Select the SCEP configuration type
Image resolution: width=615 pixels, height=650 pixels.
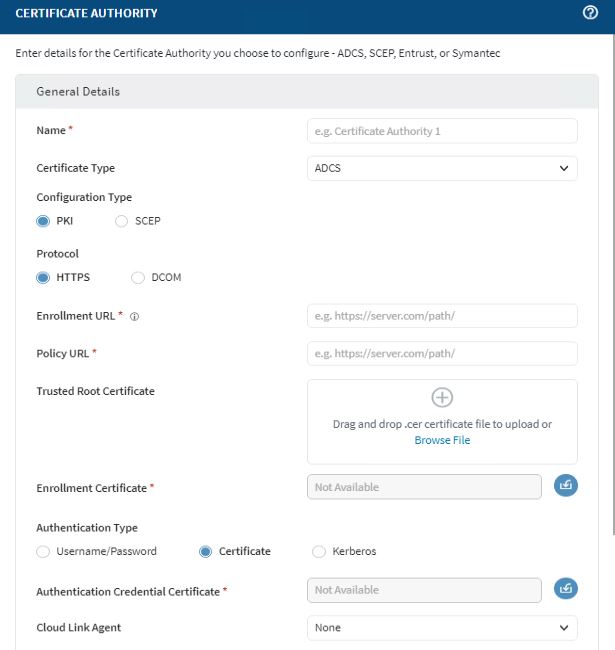click(x=122, y=221)
